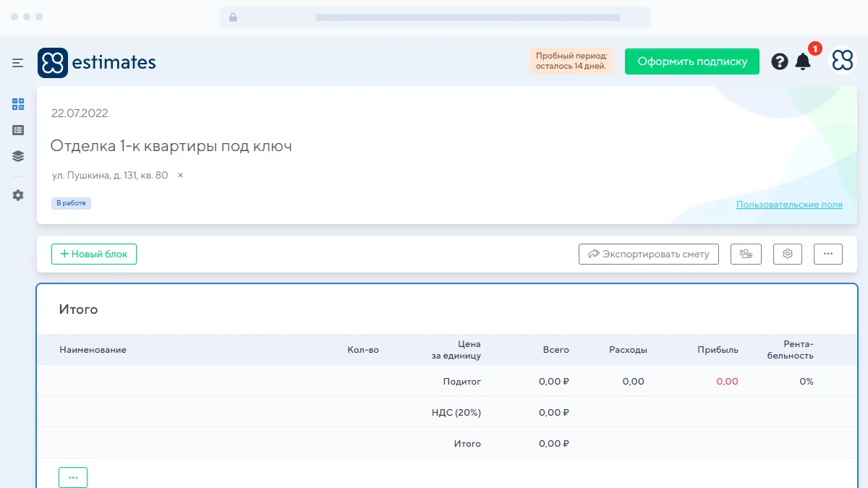The width and height of the screenshot is (868, 488).
Task: Open the three-dot menu under Итого table
Action: click(73, 477)
